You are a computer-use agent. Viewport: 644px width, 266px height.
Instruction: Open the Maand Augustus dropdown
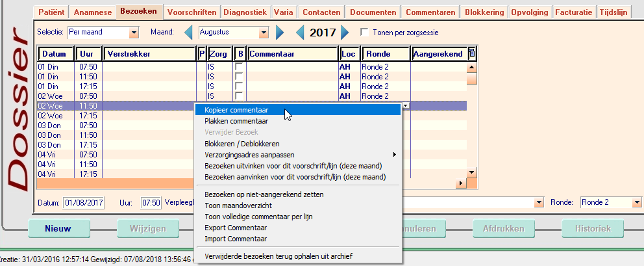click(x=264, y=33)
